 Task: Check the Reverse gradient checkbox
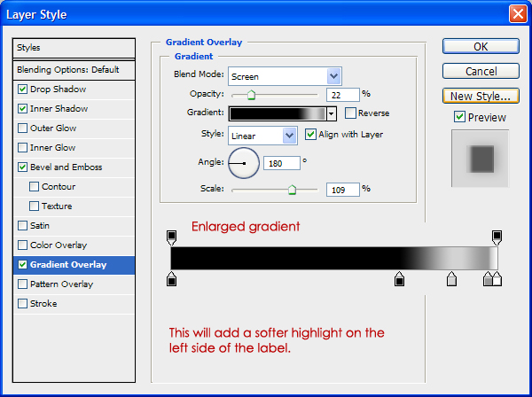point(350,113)
